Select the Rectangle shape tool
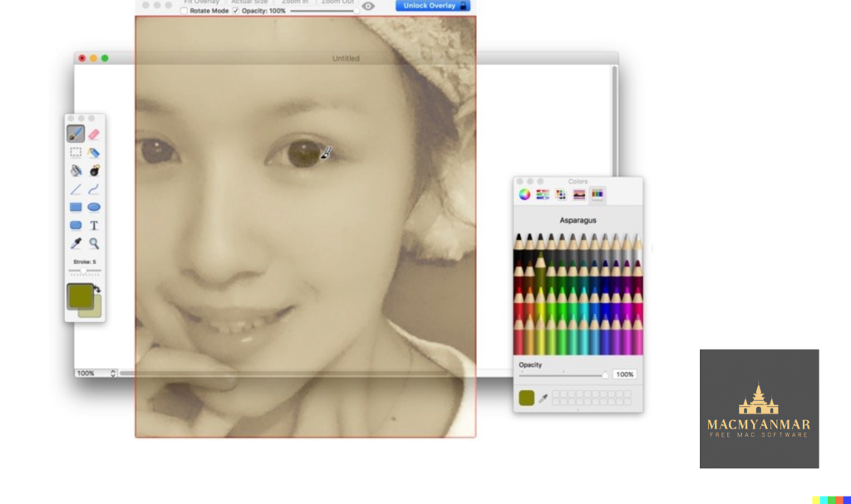The width and height of the screenshot is (851, 504). [76, 207]
